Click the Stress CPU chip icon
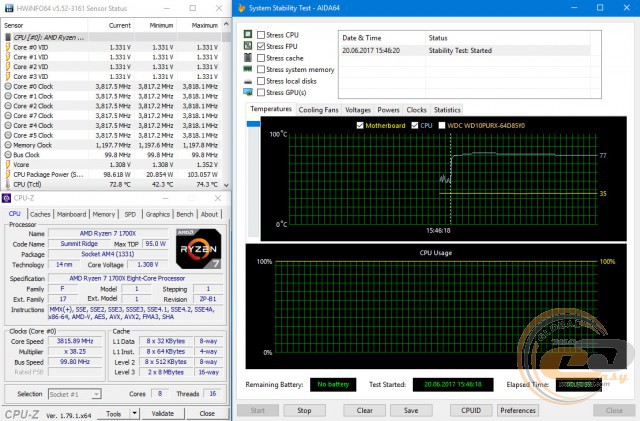Screen dimensions: 640x421 (x=248, y=34)
